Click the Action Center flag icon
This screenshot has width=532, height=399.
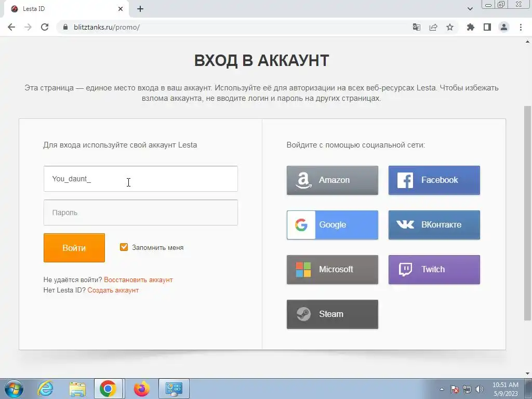coord(455,389)
